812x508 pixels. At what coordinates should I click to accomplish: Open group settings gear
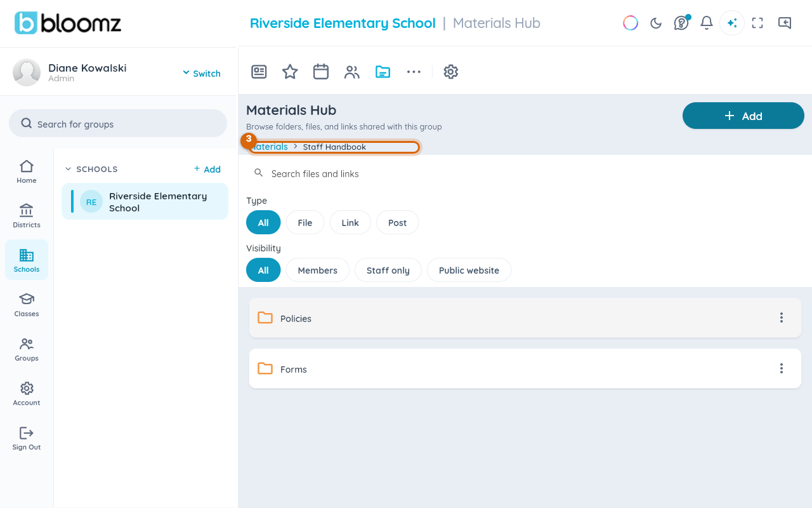[x=451, y=72]
